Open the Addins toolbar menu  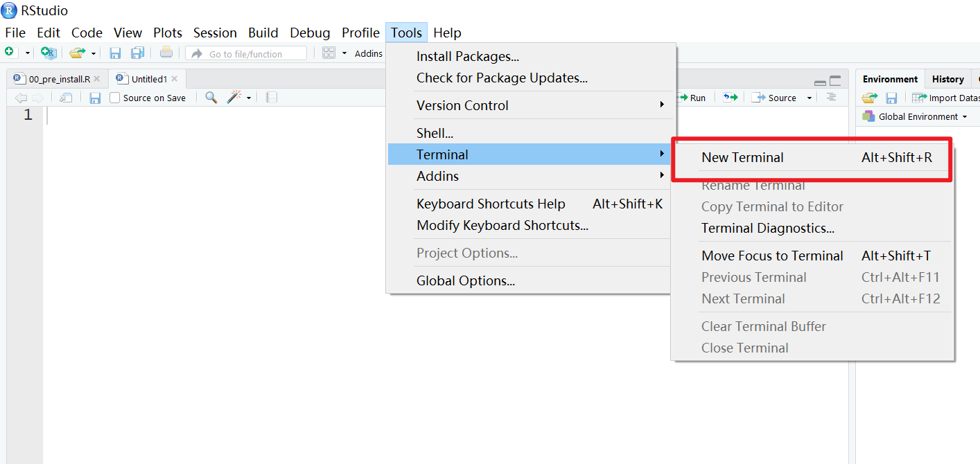(369, 53)
